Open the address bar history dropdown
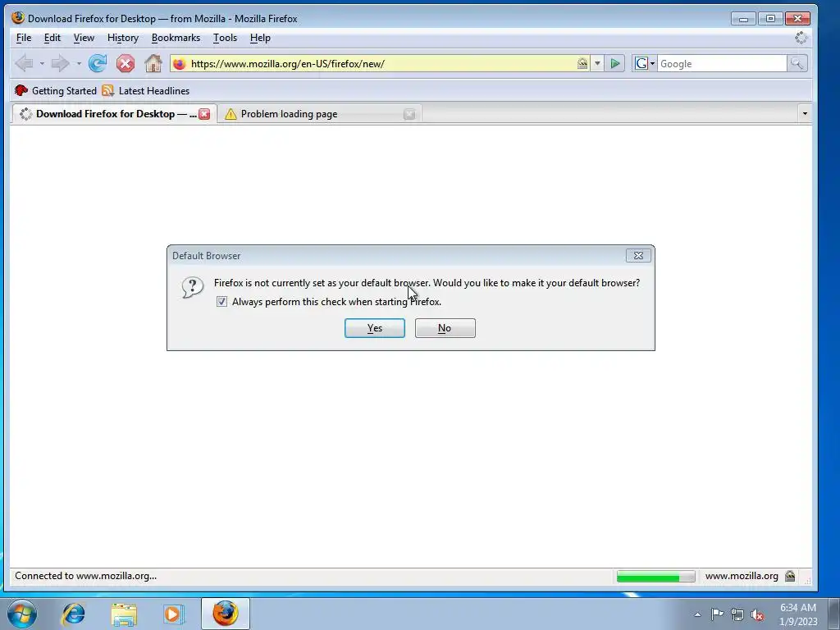The width and height of the screenshot is (840, 630). [x=597, y=64]
